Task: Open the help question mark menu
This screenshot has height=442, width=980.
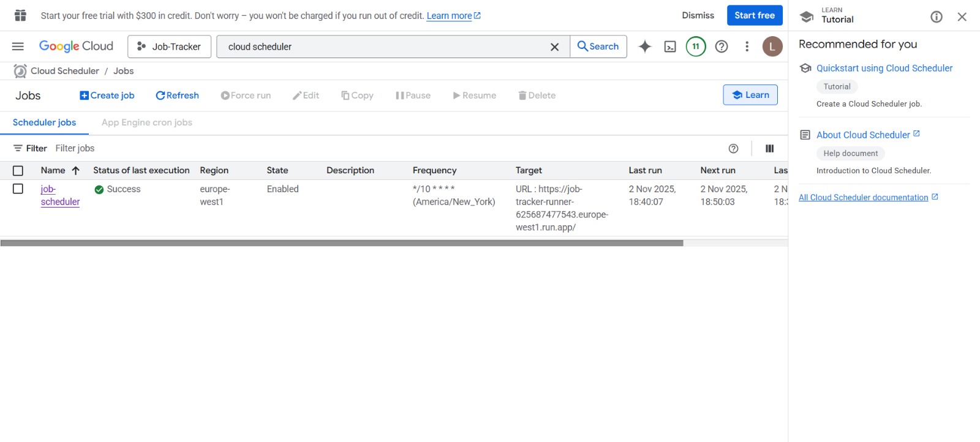Action: [x=722, y=47]
